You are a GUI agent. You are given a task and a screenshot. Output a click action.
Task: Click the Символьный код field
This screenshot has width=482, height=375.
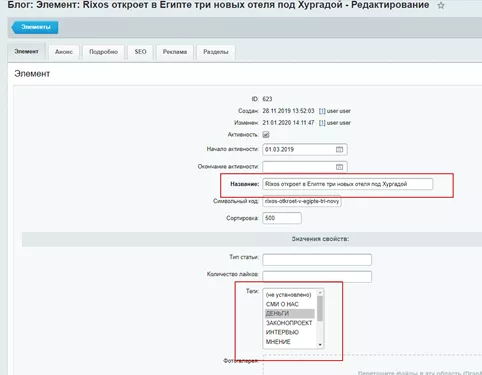click(x=302, y=201)
